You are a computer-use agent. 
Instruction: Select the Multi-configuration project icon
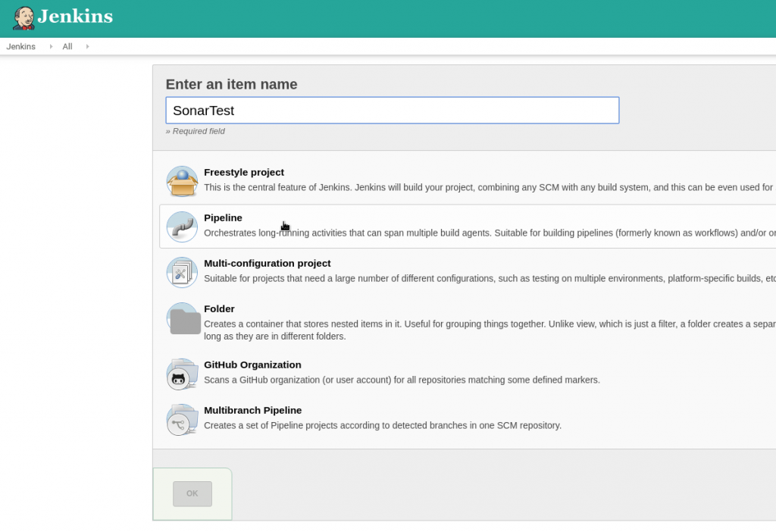tap(182, 271)
